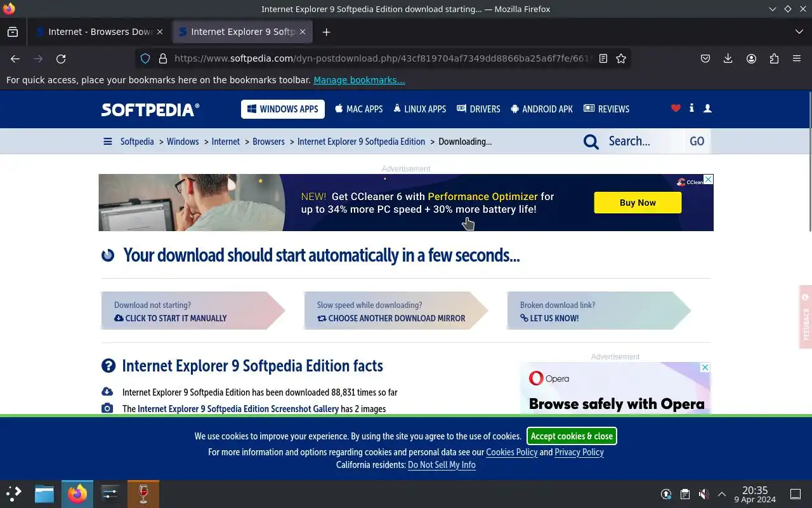Close the Internet Explorer 9 Softpedia tab
812x508 pixels.
pyautogui.click(x=303, y=32)
